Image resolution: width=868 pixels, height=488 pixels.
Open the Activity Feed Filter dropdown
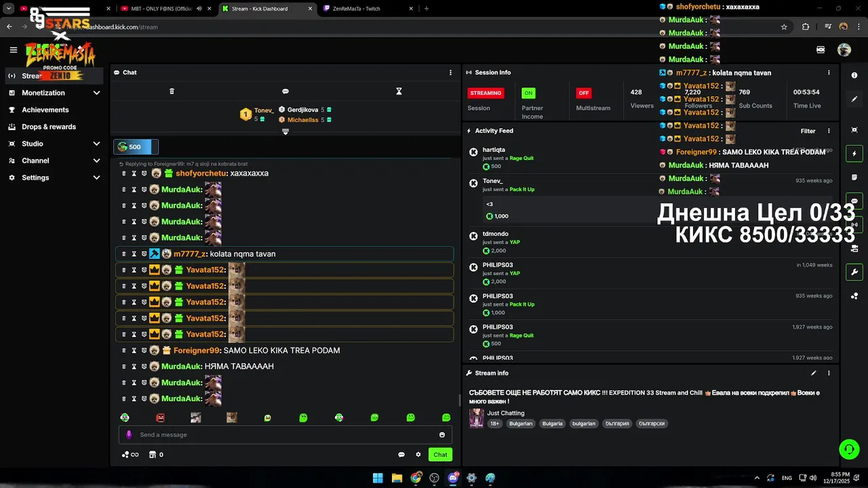808,131
